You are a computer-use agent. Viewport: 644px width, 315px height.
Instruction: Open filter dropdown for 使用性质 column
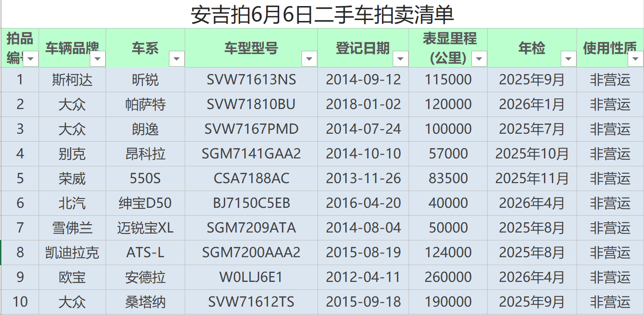click(636, 59)
